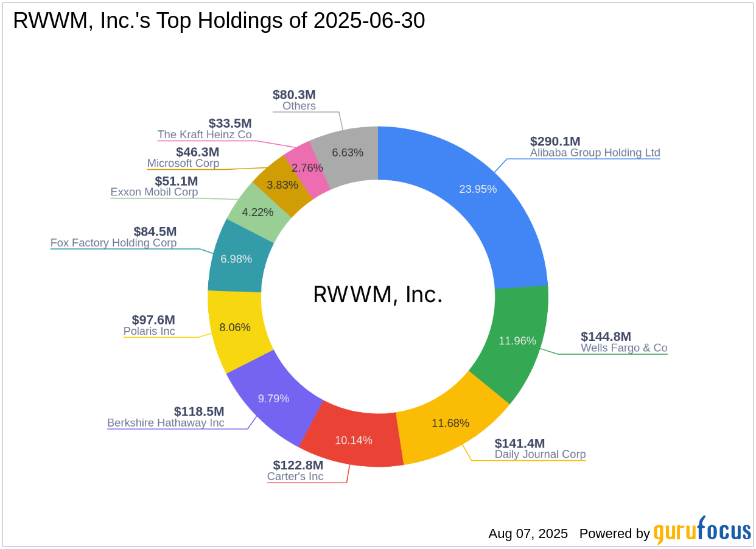Click the '8.06%' percentage
The height and width of the screenshot is (549, 756).
click(235, 327)
